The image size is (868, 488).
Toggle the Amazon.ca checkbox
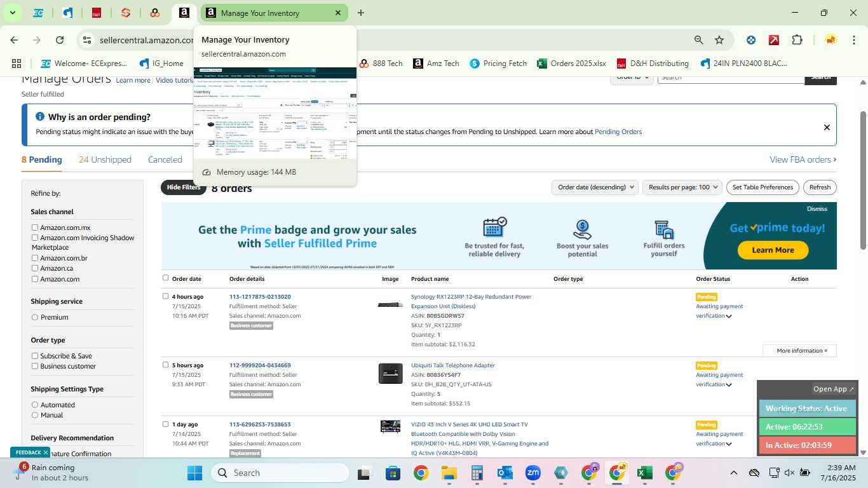(35, 268)
